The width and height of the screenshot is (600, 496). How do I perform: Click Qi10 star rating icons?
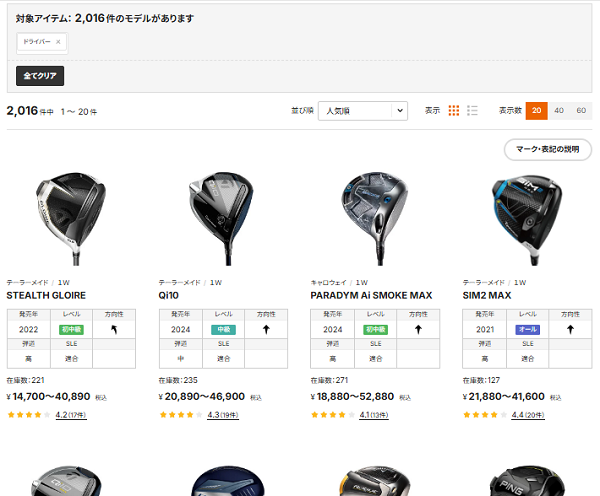(x=181, y=415)
